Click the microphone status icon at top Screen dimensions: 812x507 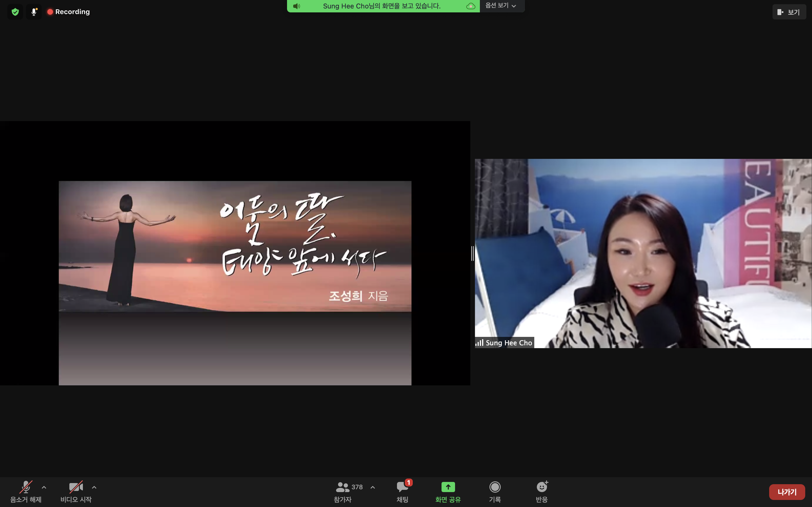click(34, 12)
